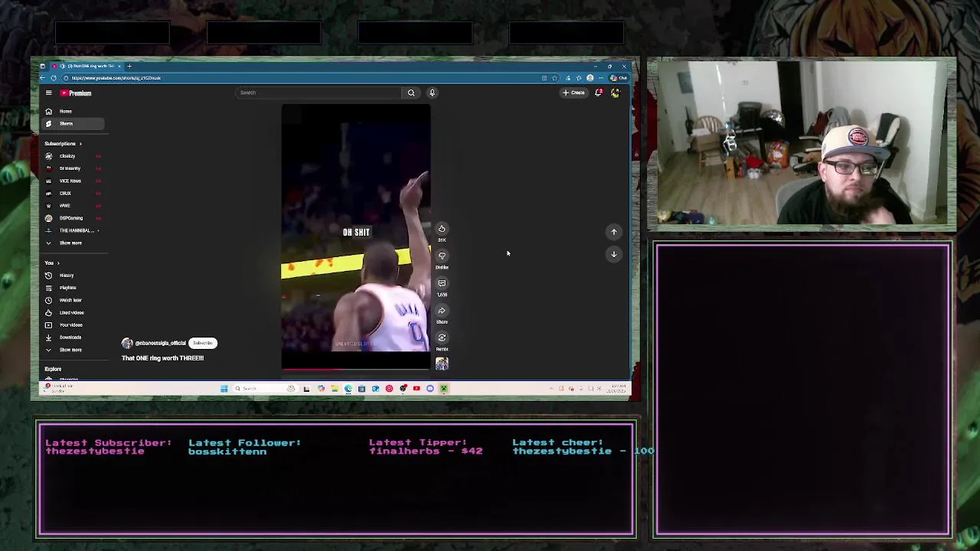Click the nbanostalgia_official channel avatar
980x551 pixels.
point(127,343)
